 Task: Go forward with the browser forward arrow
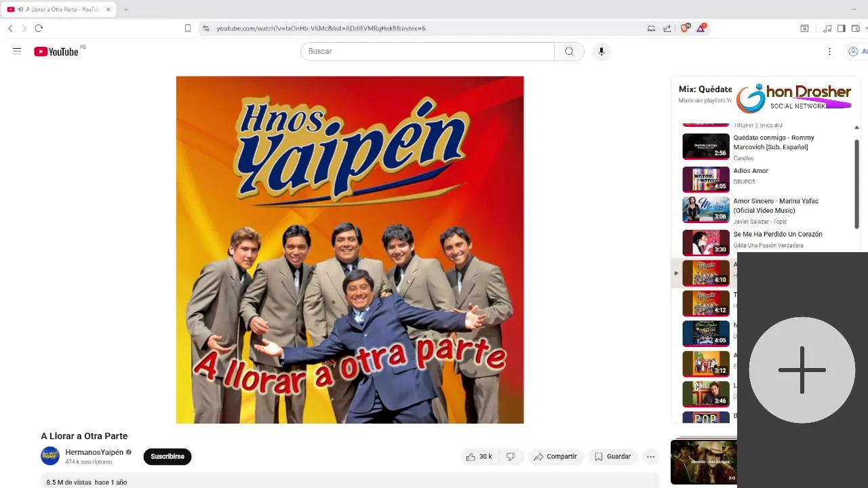tap(24, 28)
